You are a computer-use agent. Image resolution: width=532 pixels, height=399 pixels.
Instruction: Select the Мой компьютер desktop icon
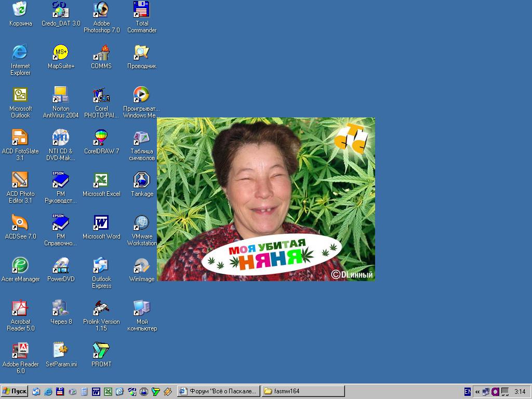[x=142, y=308]
